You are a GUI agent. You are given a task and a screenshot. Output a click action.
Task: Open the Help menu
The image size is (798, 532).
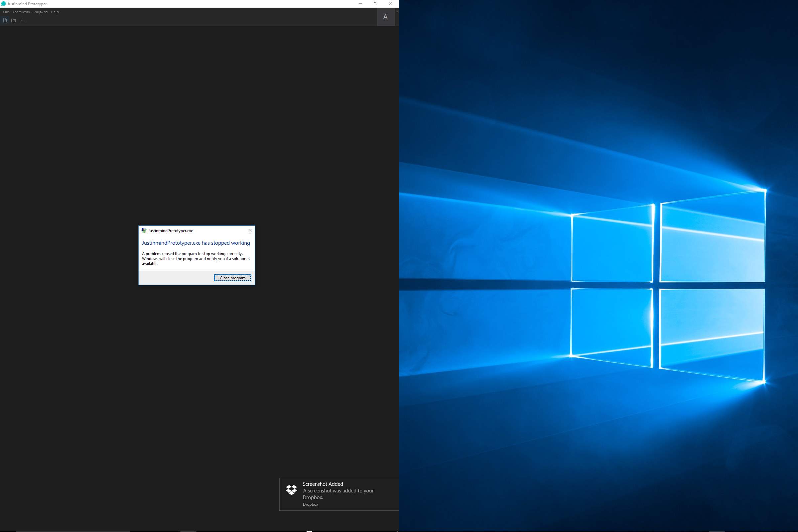pyautogui.click(x=55, y=12)
